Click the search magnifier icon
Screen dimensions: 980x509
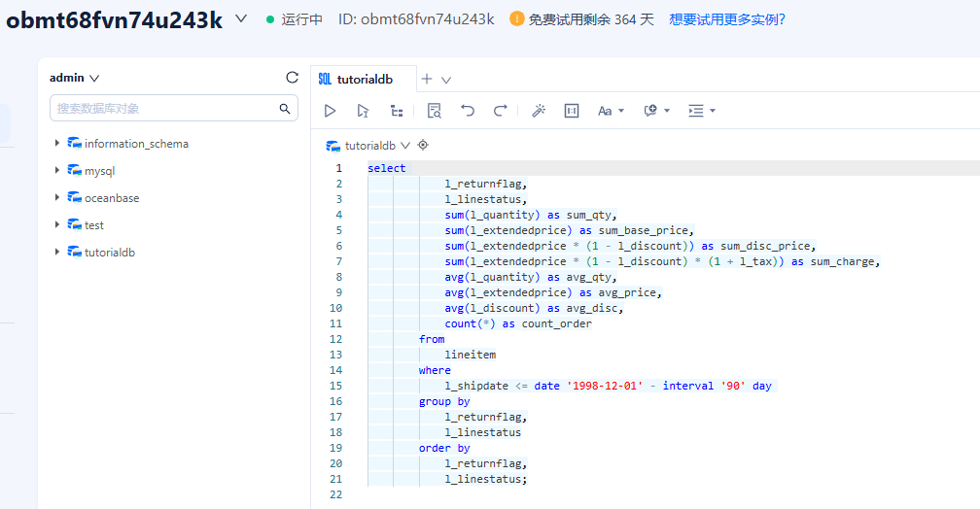[x=285, y=109]
